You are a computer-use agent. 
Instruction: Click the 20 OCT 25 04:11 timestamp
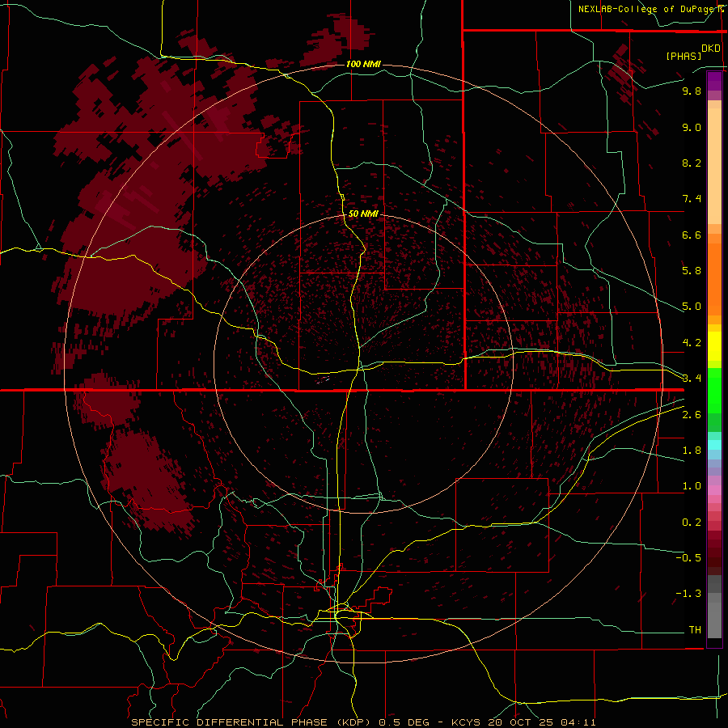542,722
